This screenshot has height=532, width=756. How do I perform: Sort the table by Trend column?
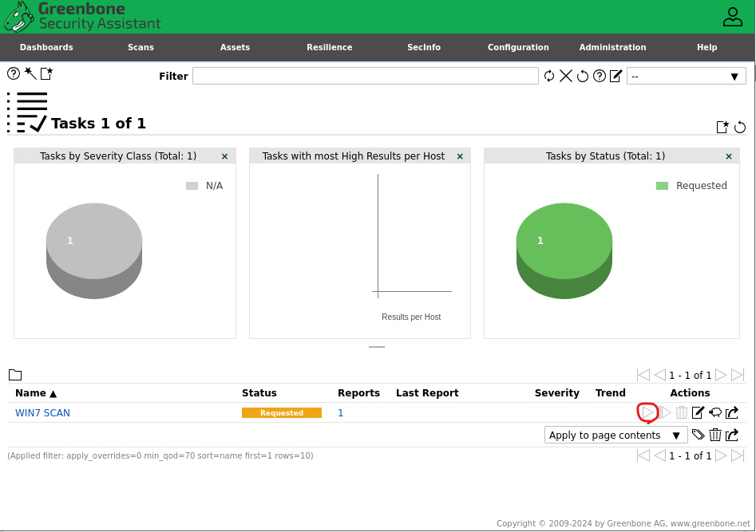click(611, 392)
